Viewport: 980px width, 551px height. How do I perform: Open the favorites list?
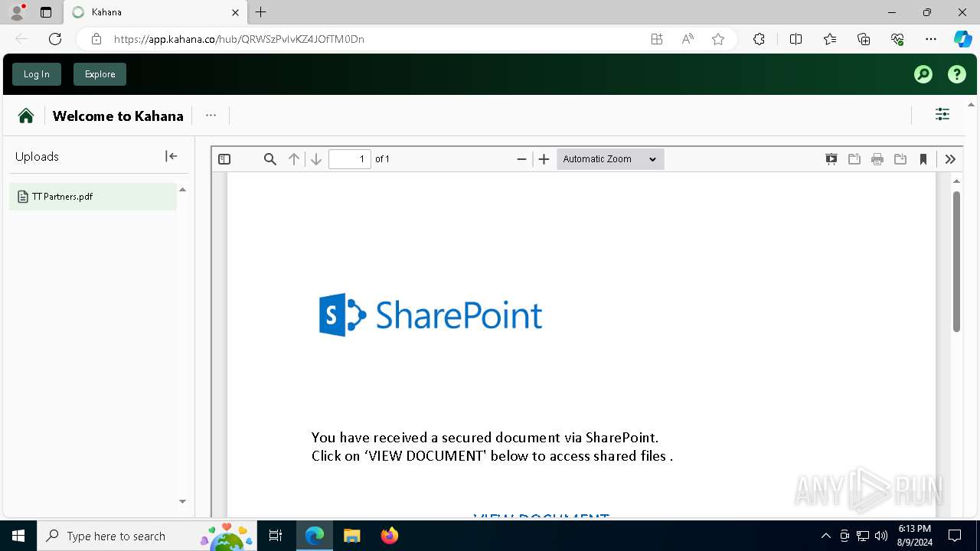[x=830, y=39]
